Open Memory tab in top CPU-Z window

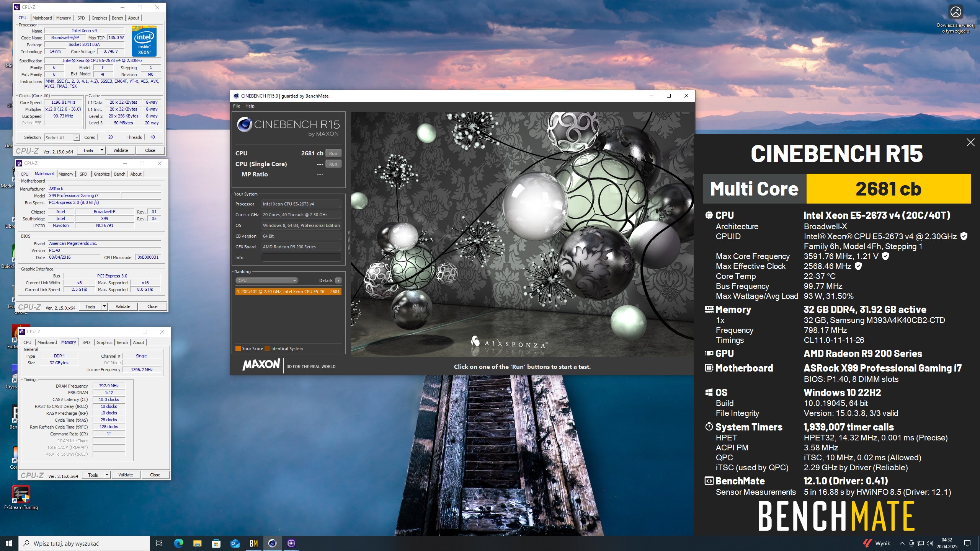tap(64, 18)
